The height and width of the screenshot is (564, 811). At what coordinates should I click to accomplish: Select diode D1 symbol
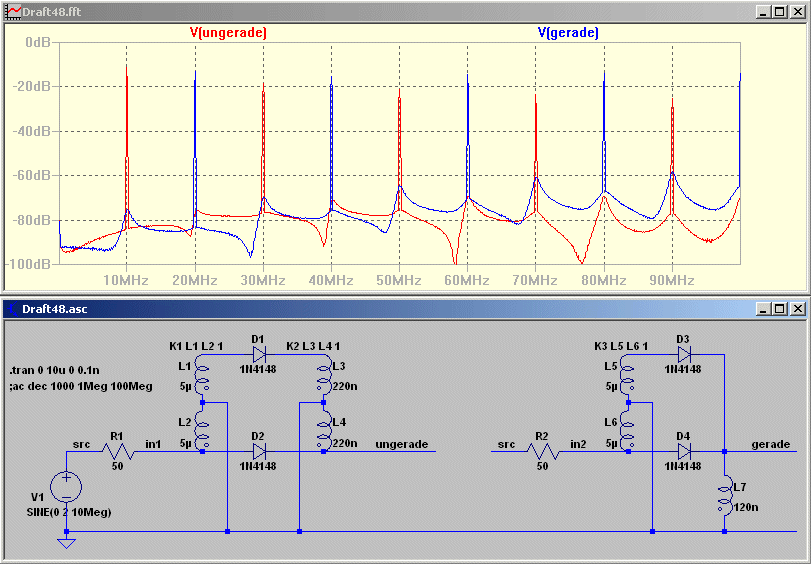pos(260,354)
